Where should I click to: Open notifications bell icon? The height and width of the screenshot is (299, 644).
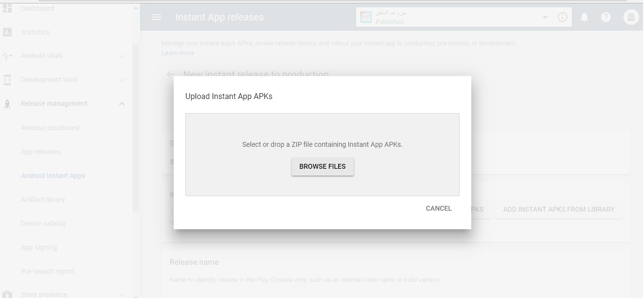pos(584,18)
